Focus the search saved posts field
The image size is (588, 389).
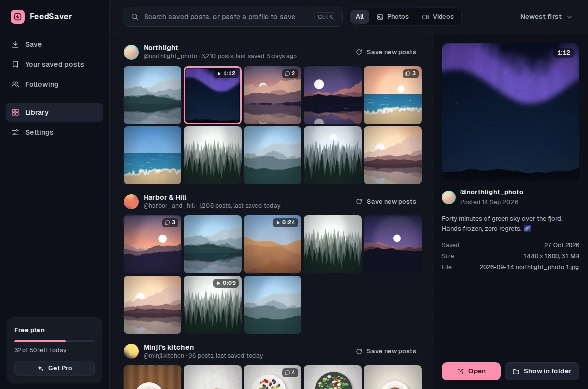click(x=233, y=17)
